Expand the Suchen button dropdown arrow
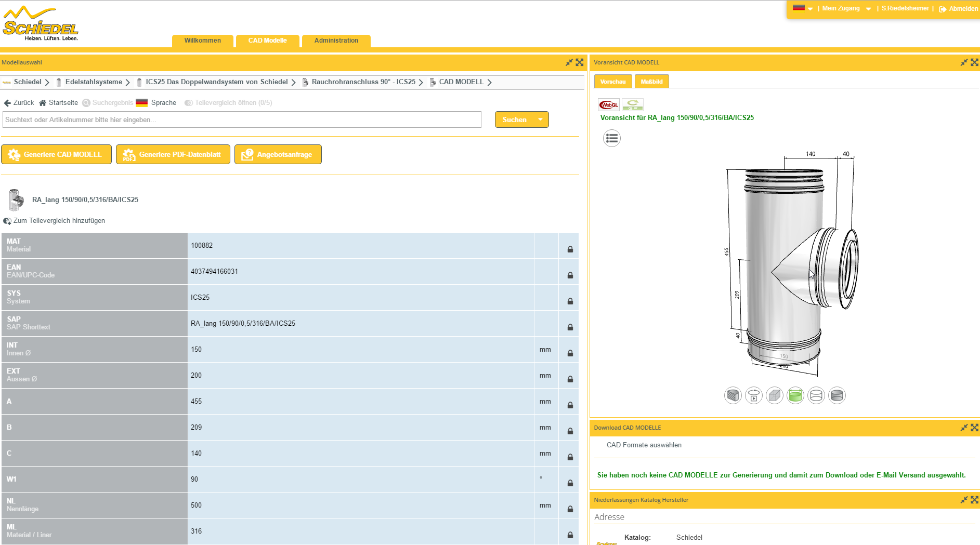This screenshot has width=980, height=545. click(540, 119)
